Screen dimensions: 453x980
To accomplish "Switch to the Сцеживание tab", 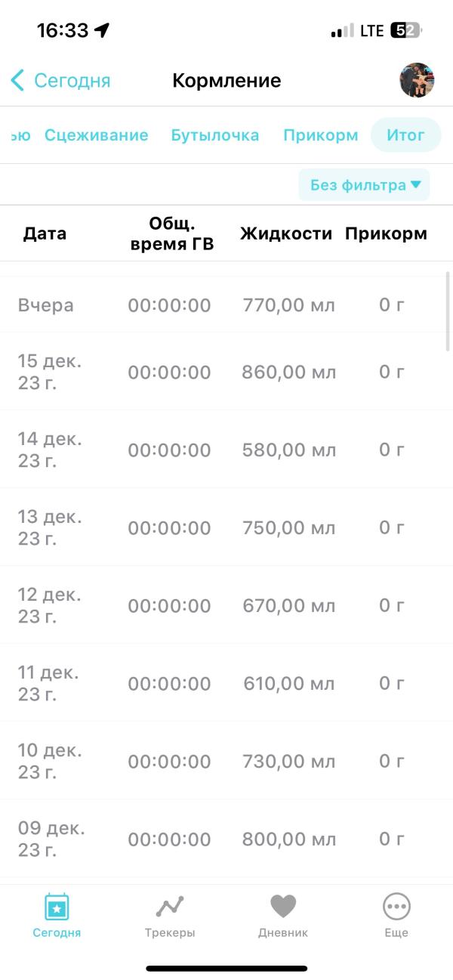I will click(96, 135).
